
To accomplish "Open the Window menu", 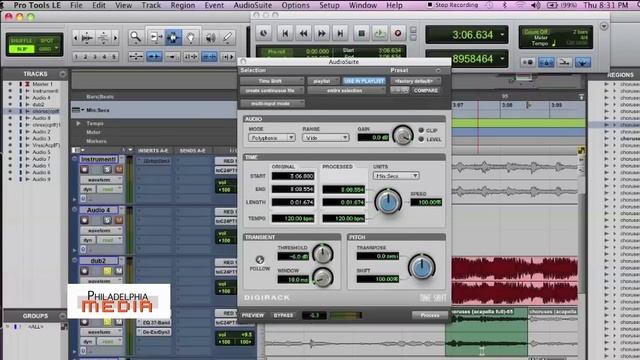I will click(x=362, y=5).
